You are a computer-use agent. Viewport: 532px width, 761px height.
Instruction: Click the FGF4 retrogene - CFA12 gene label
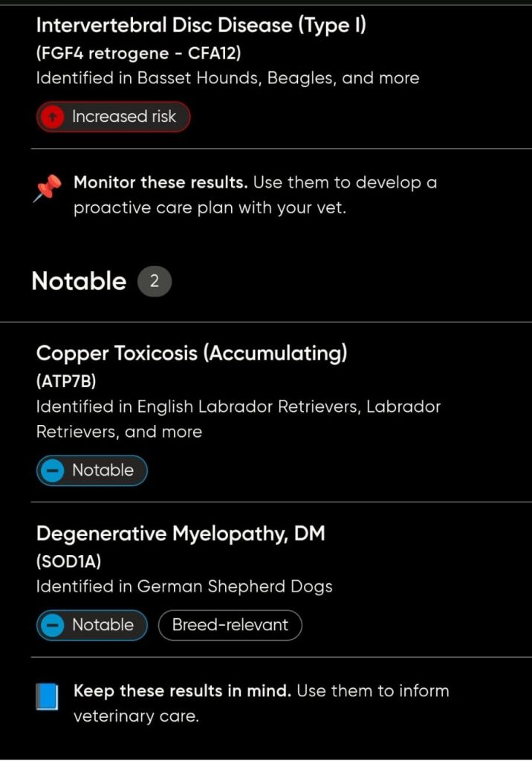click(x=138, y=54)
